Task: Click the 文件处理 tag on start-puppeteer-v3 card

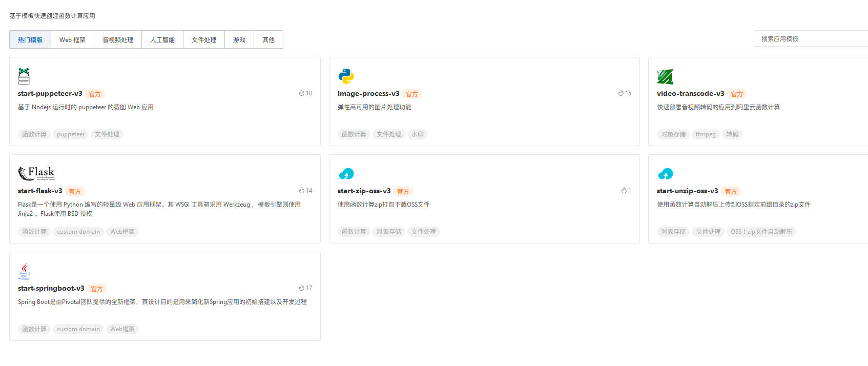Action: pos(107,134)
